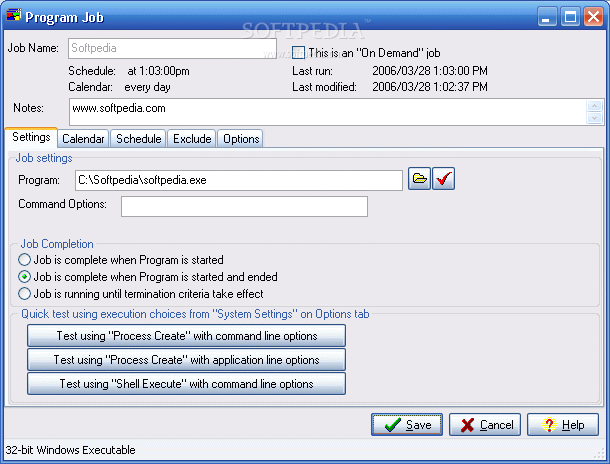The width and height of the screenshot is (610, 464).
Task: Open the Schedule tab
Action: tap(138, 139)
